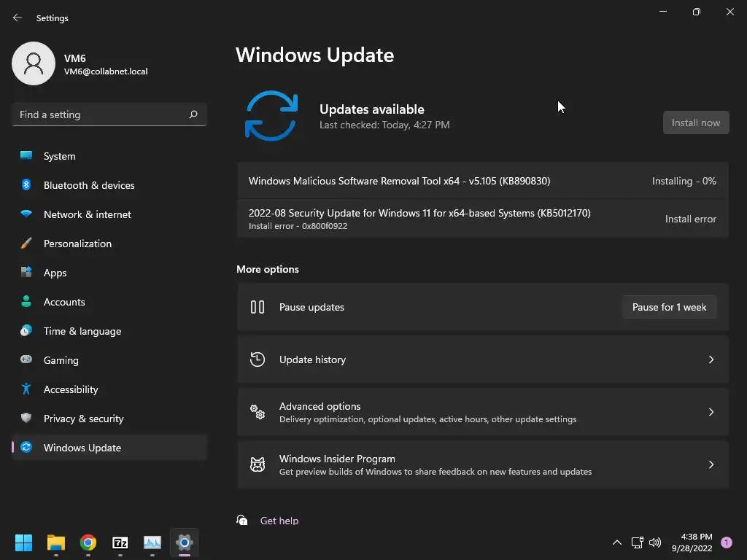This screenshot has height=560, width=747.
Task: Open Privacy & security page
Action: click(109, 419)
